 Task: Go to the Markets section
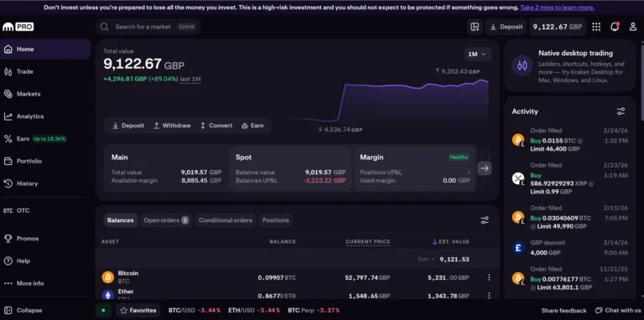(45, 94)
